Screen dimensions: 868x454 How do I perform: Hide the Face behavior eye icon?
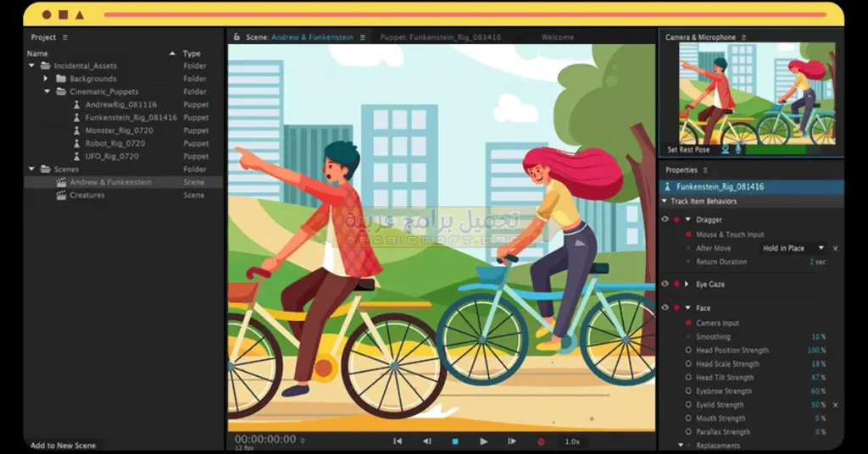tap(665, 307)
